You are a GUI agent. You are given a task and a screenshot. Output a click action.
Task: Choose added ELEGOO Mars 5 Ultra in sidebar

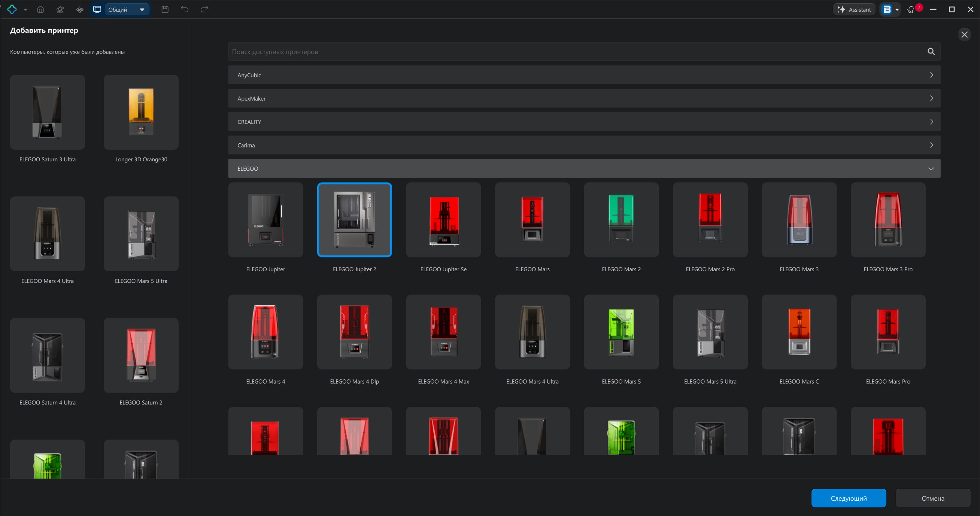[141, 234]
